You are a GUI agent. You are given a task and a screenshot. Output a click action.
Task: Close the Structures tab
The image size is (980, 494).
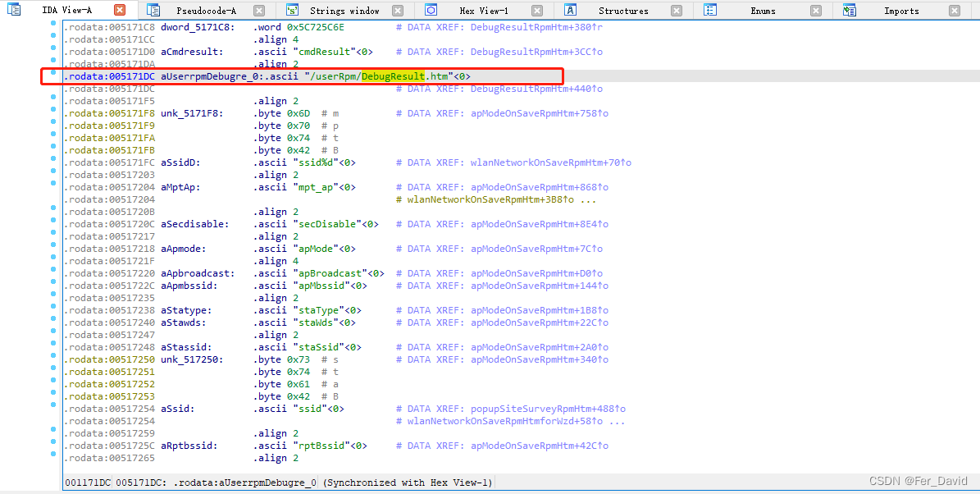pos(677,11)
